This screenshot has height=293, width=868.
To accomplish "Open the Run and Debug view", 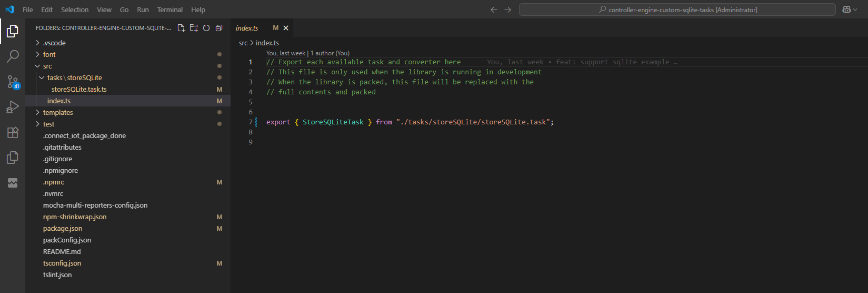I will [13, 107].
